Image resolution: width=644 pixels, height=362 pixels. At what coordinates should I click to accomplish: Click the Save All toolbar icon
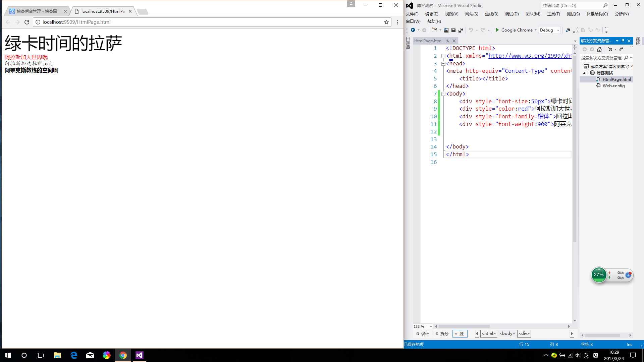[x=461, y=30]
